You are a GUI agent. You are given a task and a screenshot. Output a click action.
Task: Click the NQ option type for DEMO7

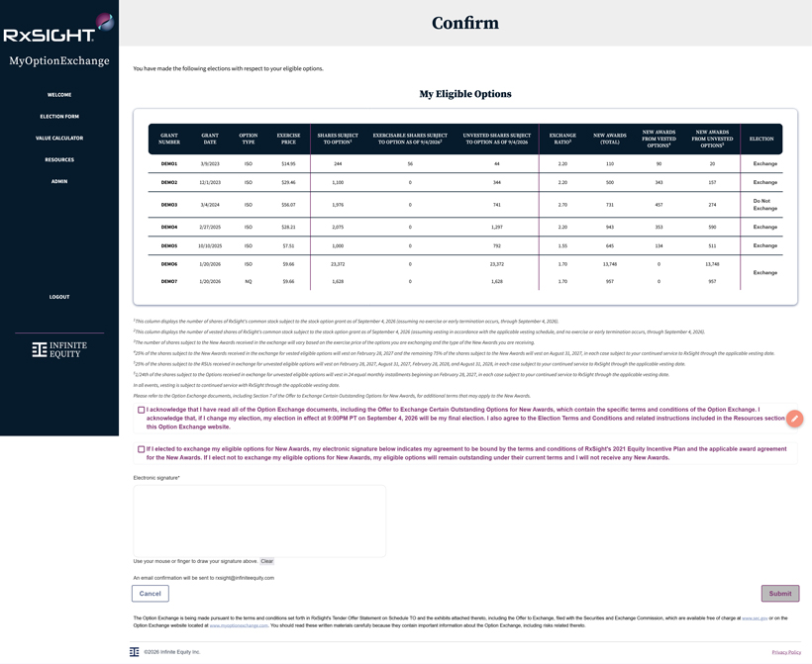coord(248,282)
